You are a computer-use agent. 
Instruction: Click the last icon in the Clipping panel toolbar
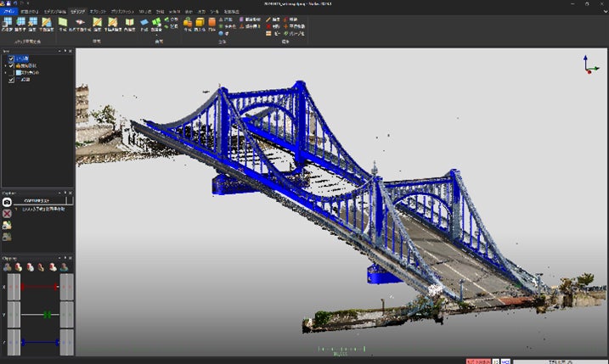tap(65, 267)
